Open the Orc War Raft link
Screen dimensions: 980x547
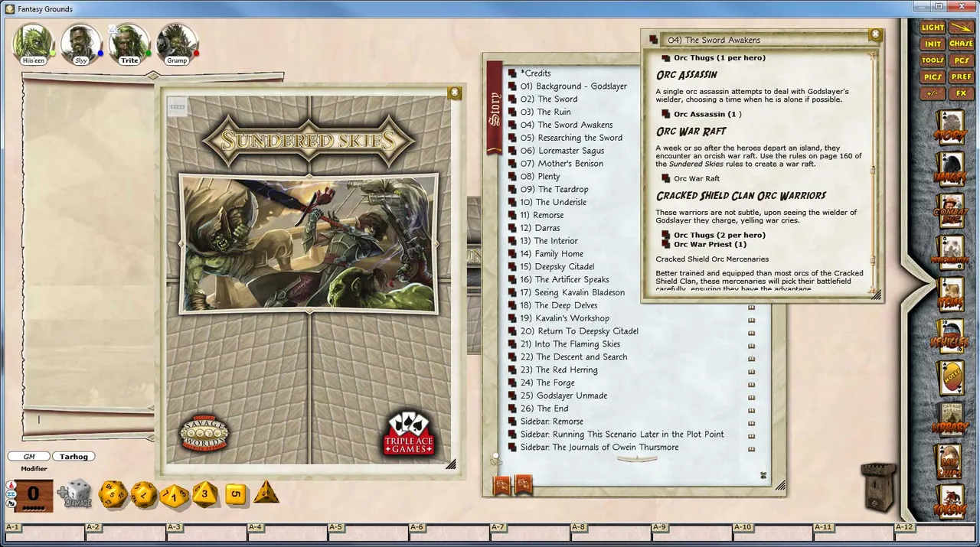click(x=697, y=178)
